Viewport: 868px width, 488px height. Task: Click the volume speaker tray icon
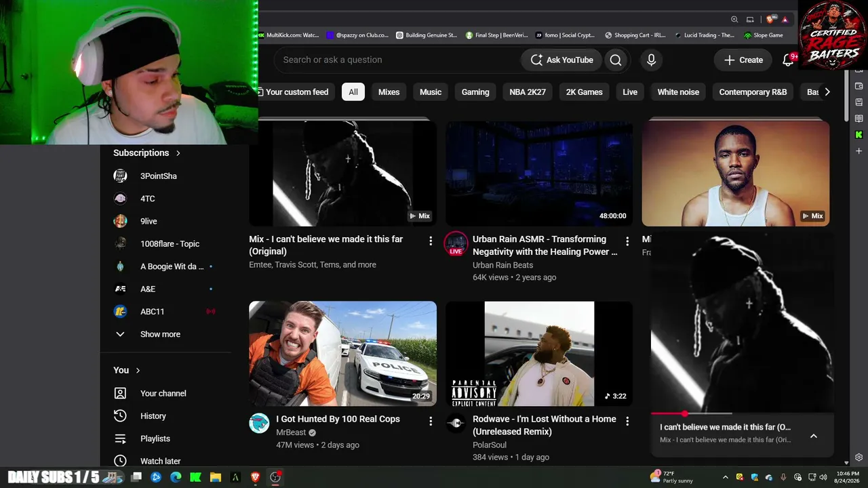(x=823, y=477)
